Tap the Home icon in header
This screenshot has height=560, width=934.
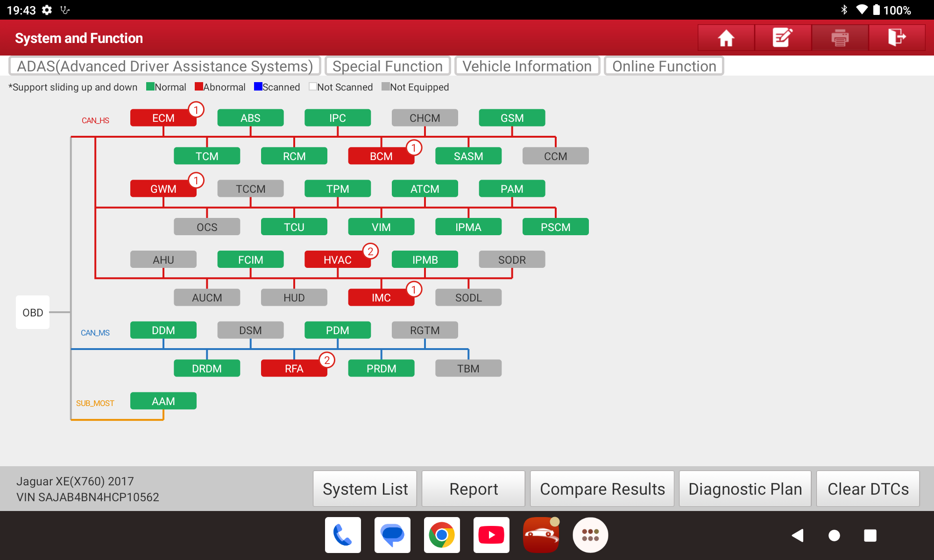[726, 38]
